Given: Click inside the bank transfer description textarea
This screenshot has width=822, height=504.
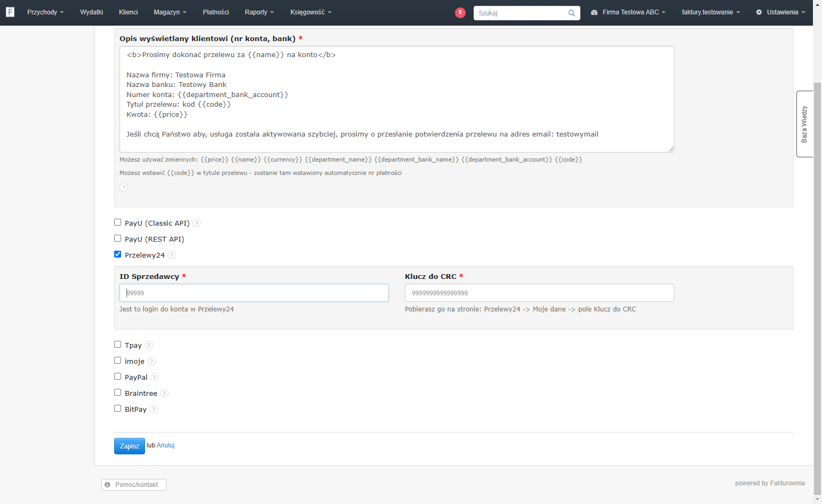Looking at the screenshot, I should pos(397,99).
